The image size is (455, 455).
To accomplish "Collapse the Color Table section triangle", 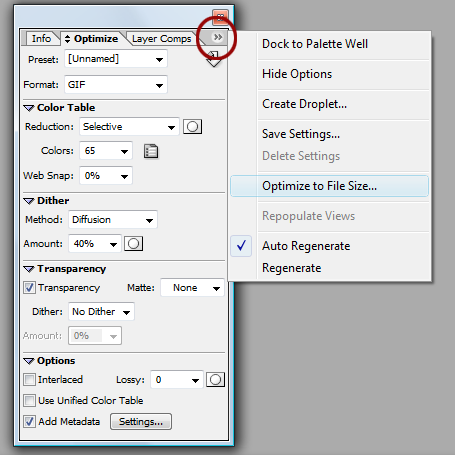I will (x=29, y=108).
